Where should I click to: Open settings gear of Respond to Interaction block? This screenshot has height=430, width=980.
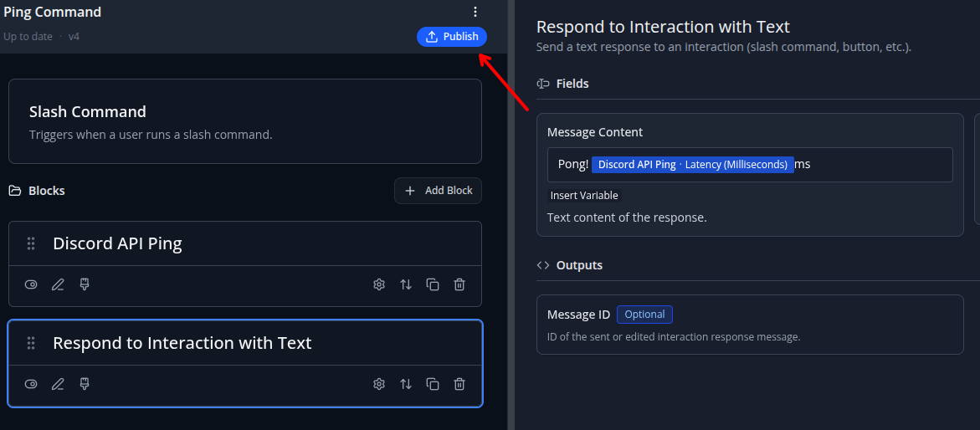(x=379, y=384)
